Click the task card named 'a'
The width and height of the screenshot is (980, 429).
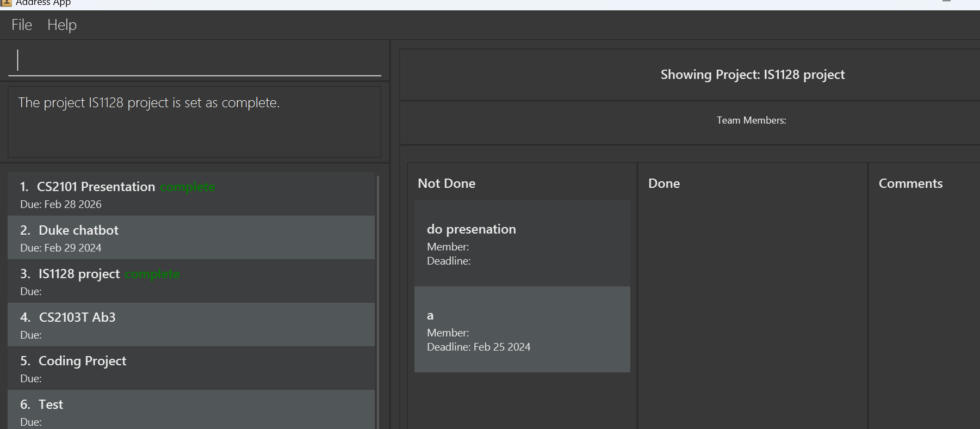click(x=522, y=329)
